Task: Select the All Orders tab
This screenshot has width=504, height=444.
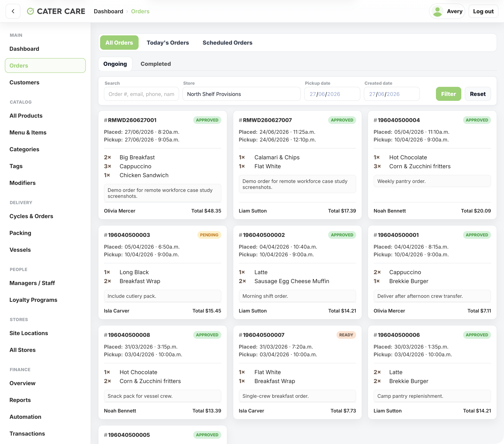Action: pos(119,43)
